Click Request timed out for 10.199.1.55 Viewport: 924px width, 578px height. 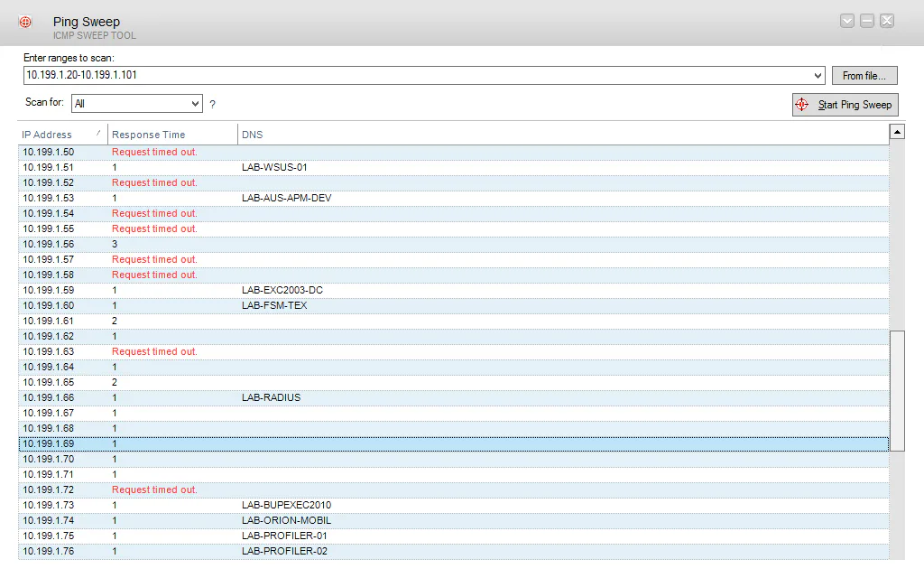[x=154, y=228]
